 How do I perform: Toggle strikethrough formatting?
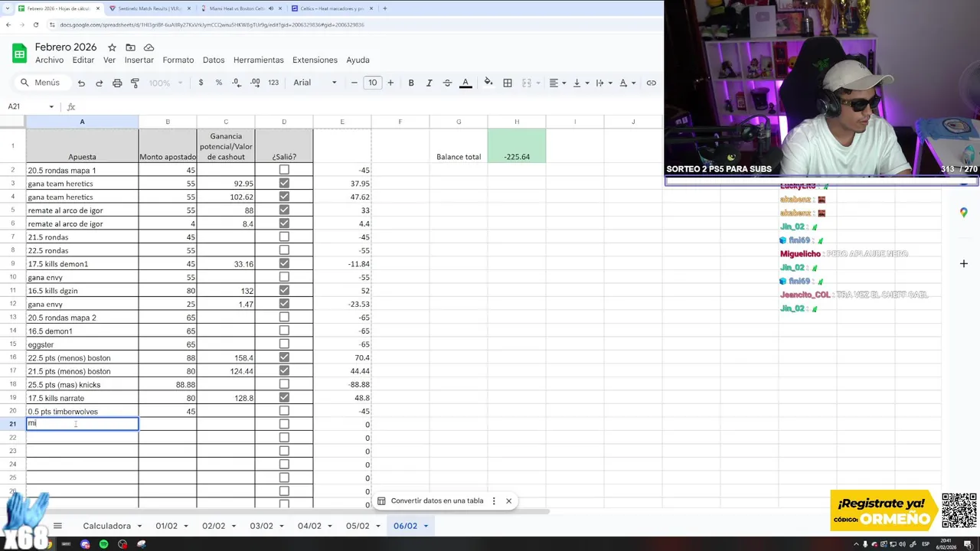pos(447,83)
